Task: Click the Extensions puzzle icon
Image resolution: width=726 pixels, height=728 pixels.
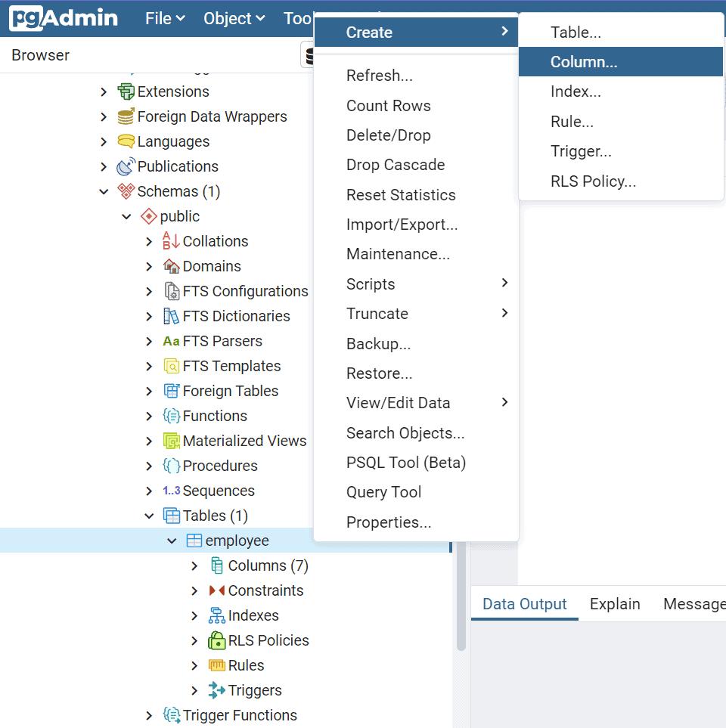Action: (x=126, y=91)
